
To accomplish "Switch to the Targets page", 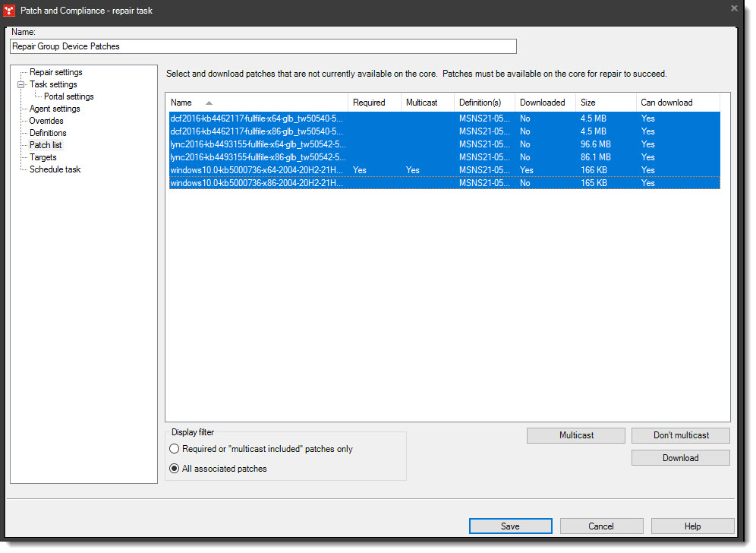I will click(43, 157).
